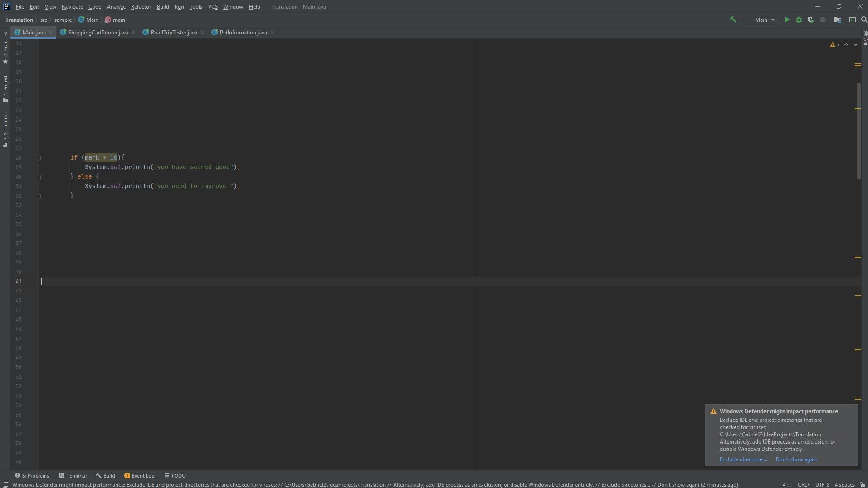This screenshot has width=868, height=488.
Task: Open Project Structure dialog icon
Action: pyautogui.click(x=838, y=20)
